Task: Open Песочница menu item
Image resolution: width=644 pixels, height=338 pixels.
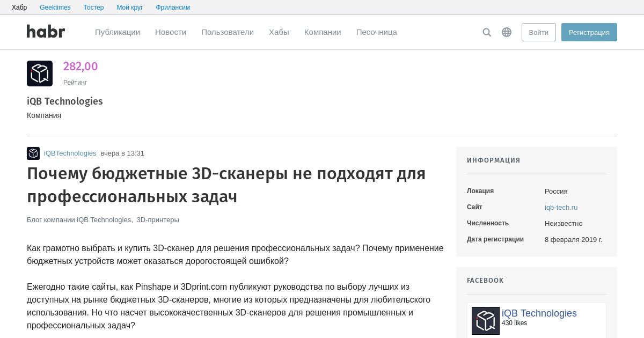Action: click(377, 32)
